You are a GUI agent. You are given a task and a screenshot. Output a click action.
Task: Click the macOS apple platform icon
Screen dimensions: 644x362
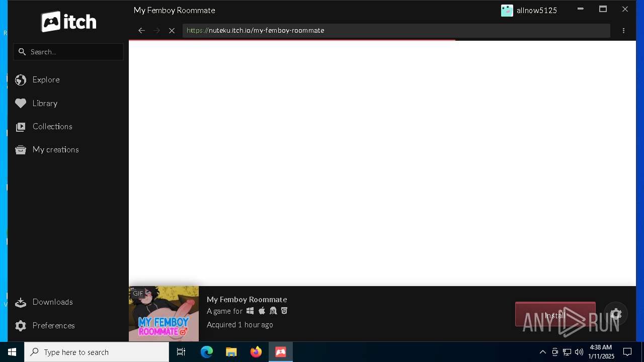(262, 311)
